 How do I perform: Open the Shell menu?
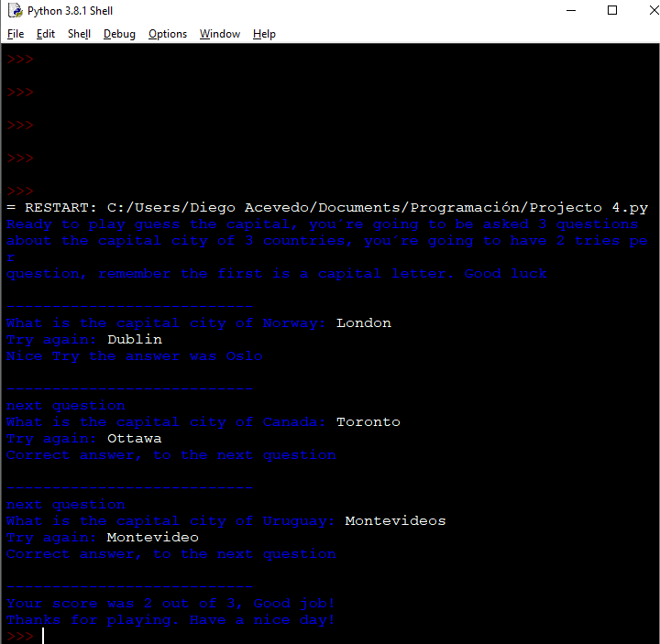pyautogui.click(x=79, y=34)
